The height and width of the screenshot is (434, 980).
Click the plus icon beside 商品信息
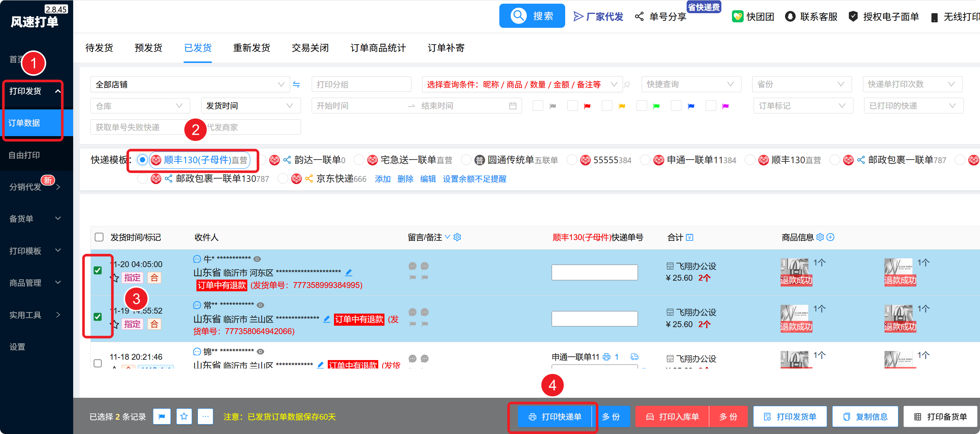[831, 237]
